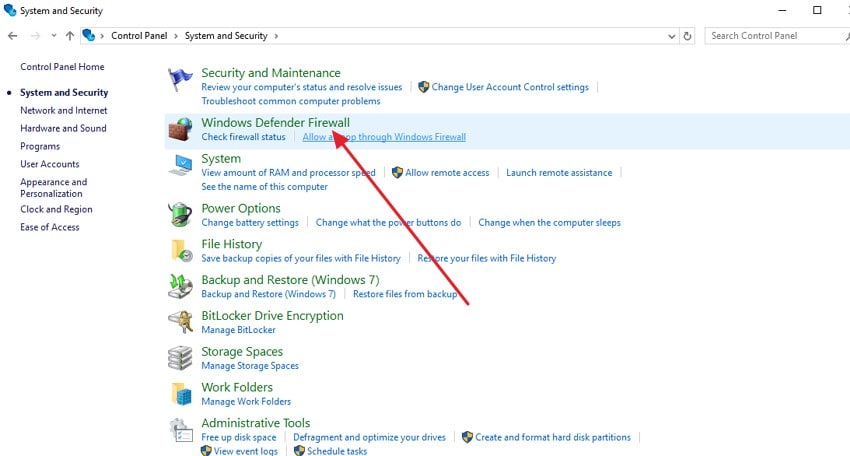Screen dimensions: 850x456
Task: Click the forward arrow navigation button
Action: pyautogui.click(x=35, y=36)
